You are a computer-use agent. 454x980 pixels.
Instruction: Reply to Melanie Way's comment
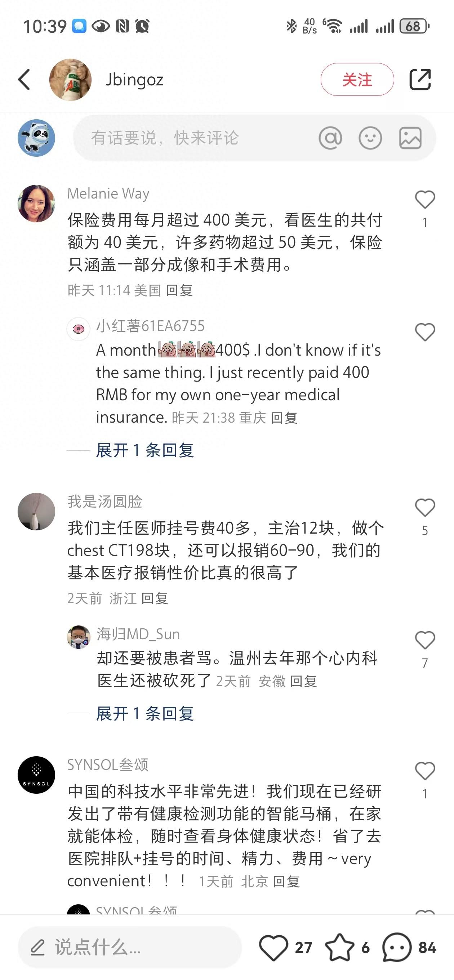(179, 291)
